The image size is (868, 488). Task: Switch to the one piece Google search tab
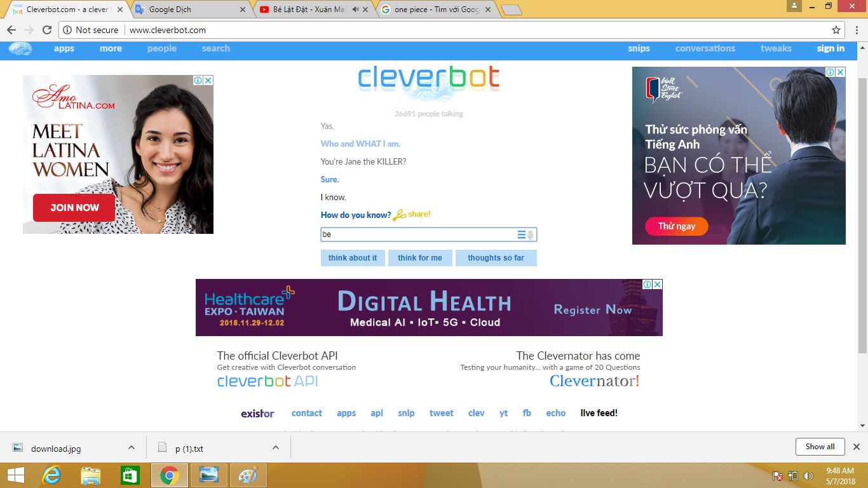click(x=437, y=10)
